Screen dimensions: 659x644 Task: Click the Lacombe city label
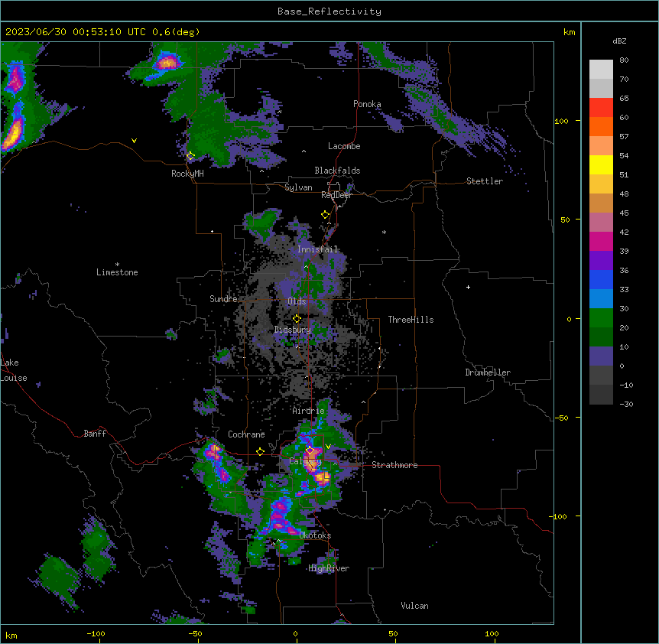[344, 146]
